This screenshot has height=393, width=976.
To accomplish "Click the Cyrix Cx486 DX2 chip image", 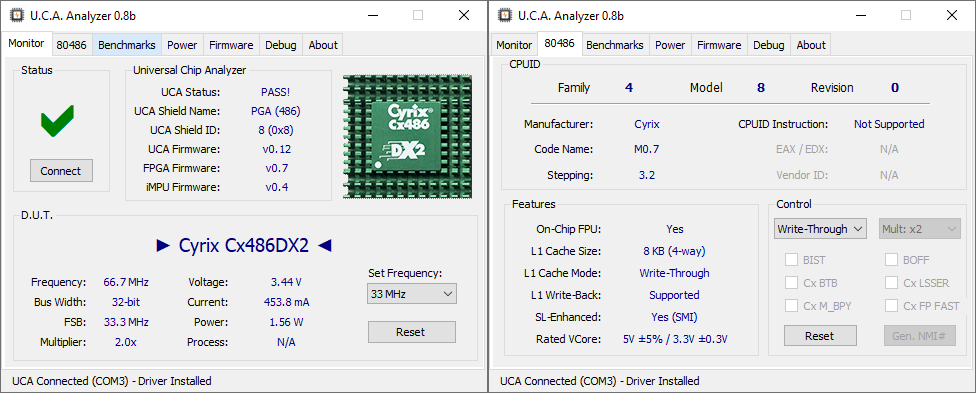I will pyautogui.click(x=407, y=137).
